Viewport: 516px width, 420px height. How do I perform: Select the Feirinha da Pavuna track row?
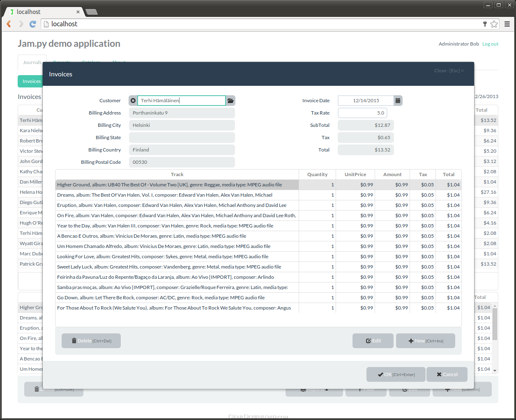[258, 277]
